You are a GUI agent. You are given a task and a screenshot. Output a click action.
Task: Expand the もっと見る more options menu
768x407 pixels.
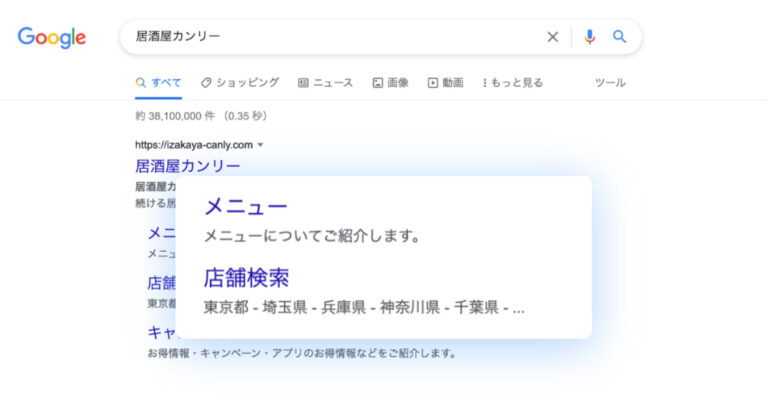512,83
